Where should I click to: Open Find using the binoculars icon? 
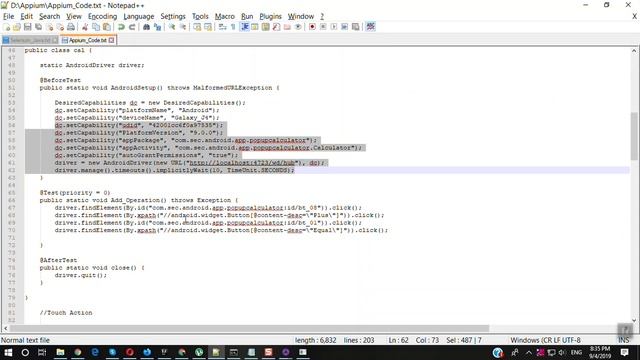point(146,27)
